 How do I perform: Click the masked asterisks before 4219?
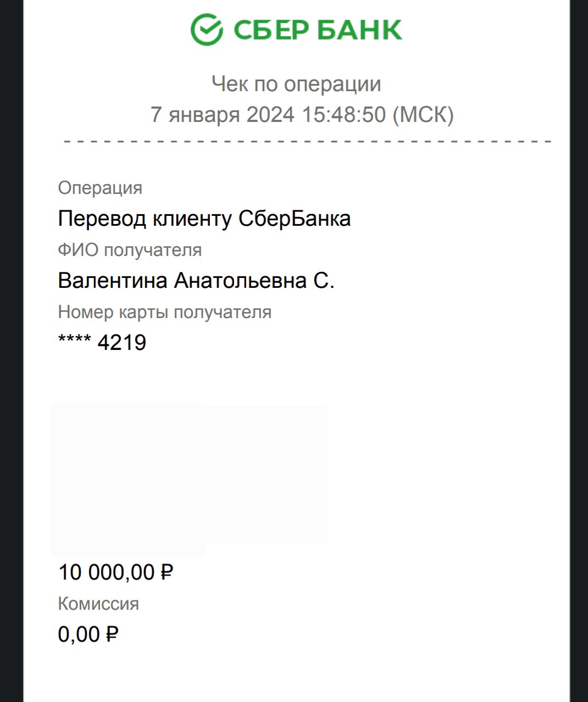pos(74,341)
